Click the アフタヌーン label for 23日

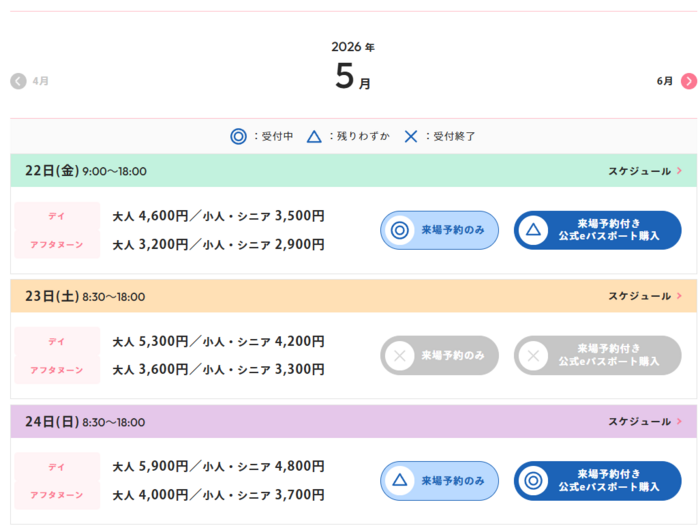(57, 370)
